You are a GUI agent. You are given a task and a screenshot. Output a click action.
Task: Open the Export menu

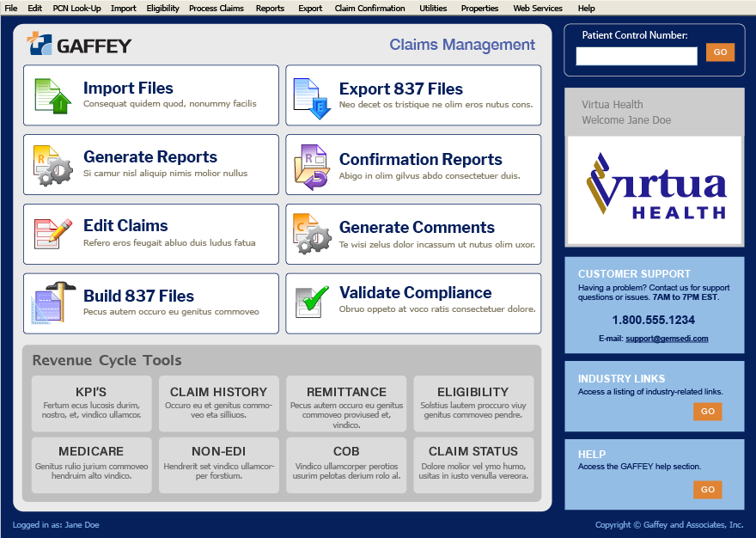click(310, 9)
